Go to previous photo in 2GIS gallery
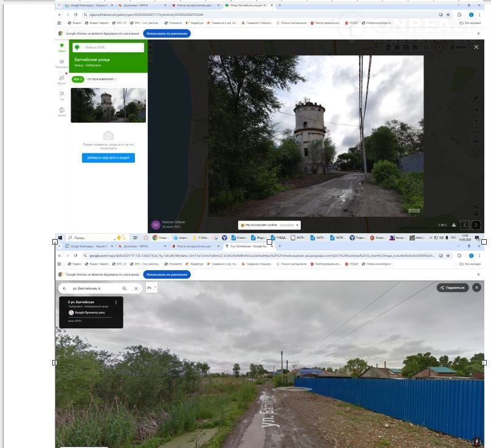The image size is (491, 448). (465, 225)
